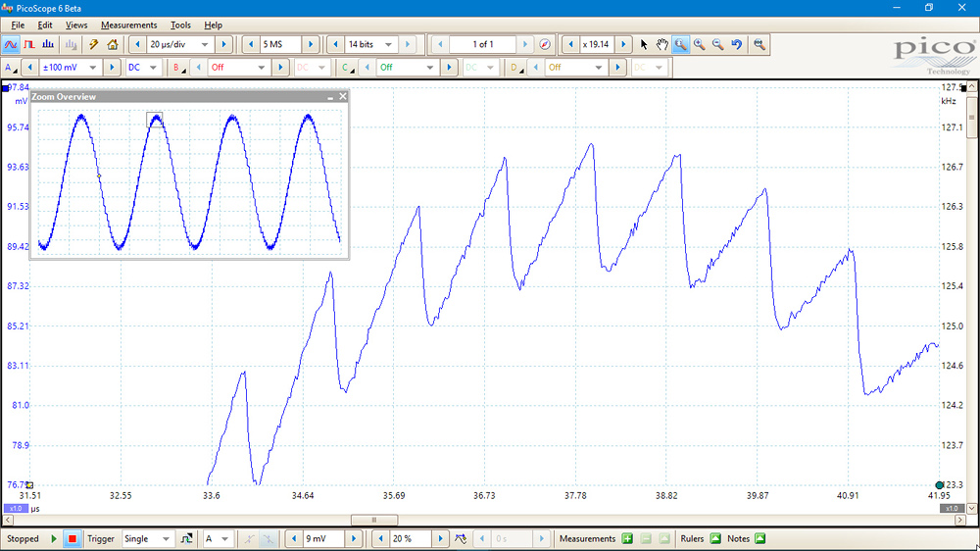Click the 1 of 1 buffer field
Screen dimensions: 980x551
pos(482,44)
